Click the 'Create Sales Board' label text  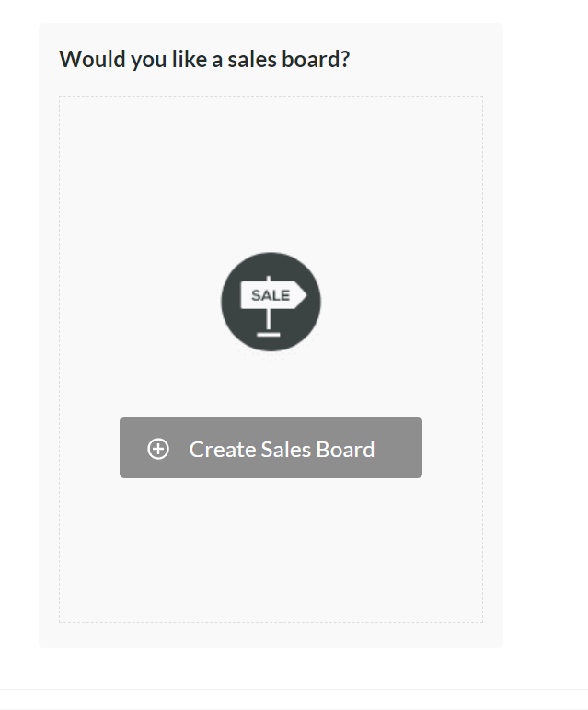click(x=282, y=449)
